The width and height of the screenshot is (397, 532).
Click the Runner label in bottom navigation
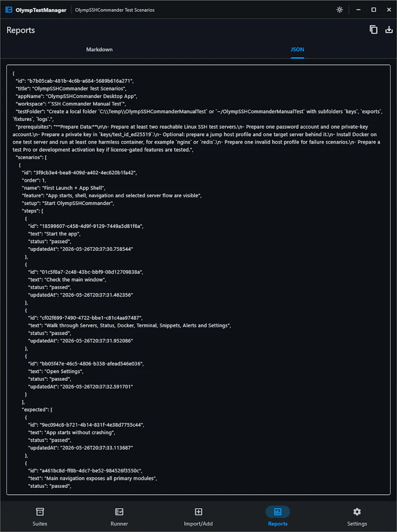coord(119,524)
